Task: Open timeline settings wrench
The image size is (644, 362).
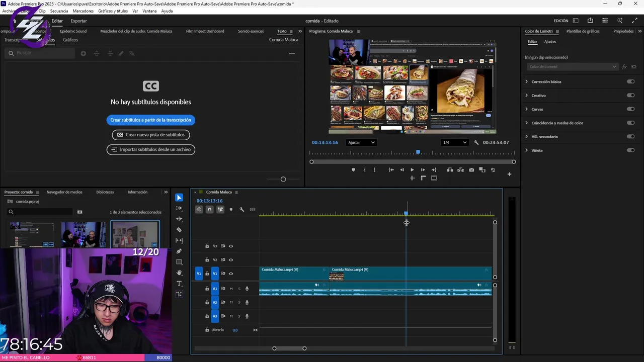Action: coord(242,210)
